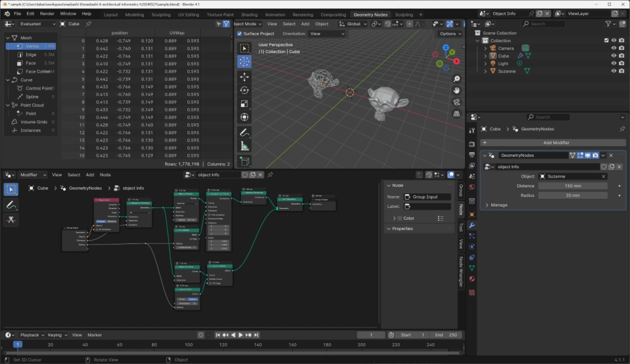The height and width of the screenshot is (364, 630).
Task: Pin the object info node tree
Action: pos(270,175)
